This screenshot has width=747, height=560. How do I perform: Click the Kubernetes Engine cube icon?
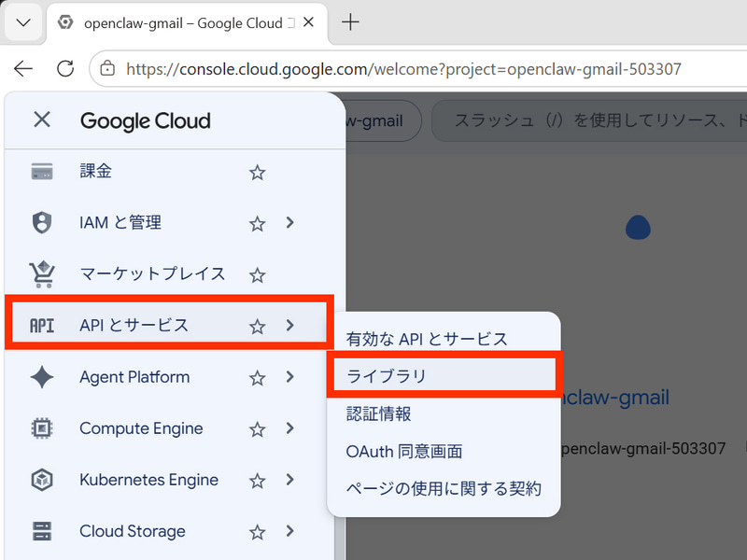42,480
